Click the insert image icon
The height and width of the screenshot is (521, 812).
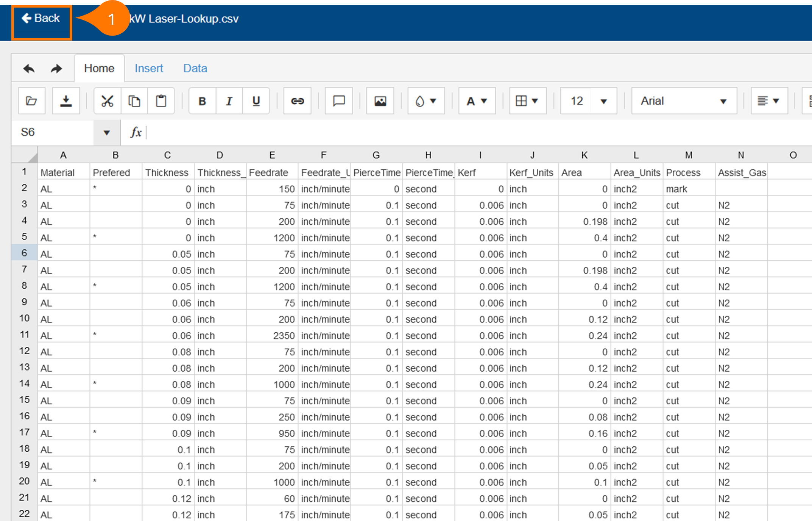tap(380, 101)
